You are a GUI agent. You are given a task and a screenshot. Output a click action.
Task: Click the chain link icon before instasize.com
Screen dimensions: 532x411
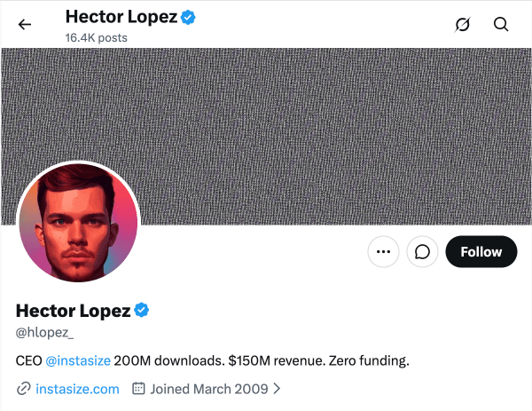point(24,389)
